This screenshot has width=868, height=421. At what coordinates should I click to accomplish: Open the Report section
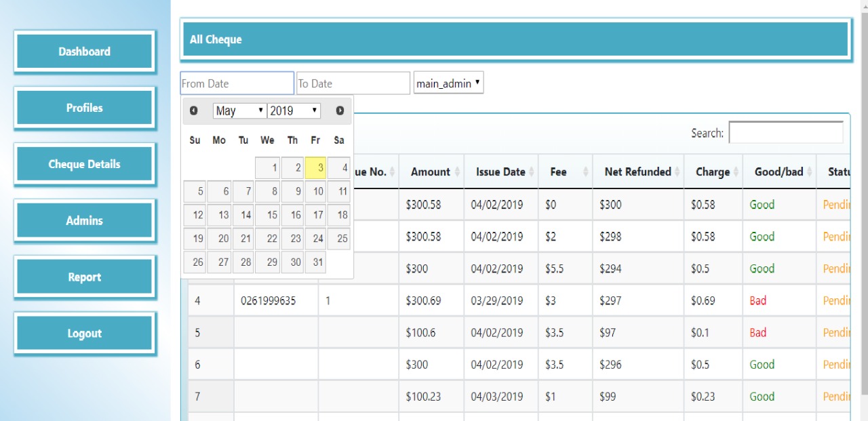point(84,277)
